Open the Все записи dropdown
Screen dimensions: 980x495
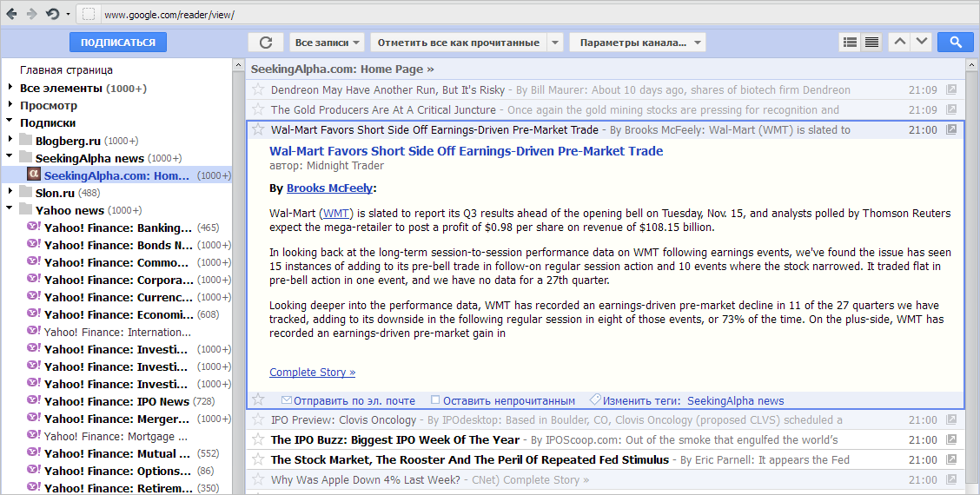pyautogui.click(x=327, y=43)
